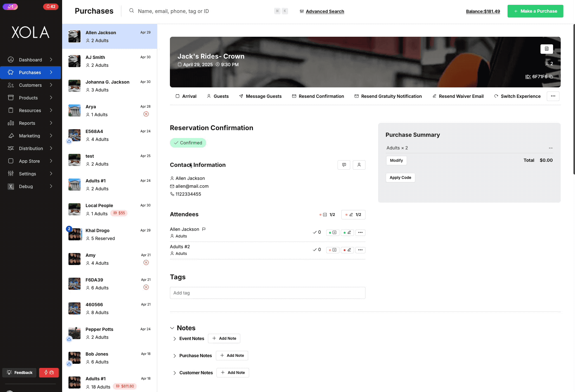Open the Balance:$181.49 link
575x392 pixels.
[x=483, y=11]
